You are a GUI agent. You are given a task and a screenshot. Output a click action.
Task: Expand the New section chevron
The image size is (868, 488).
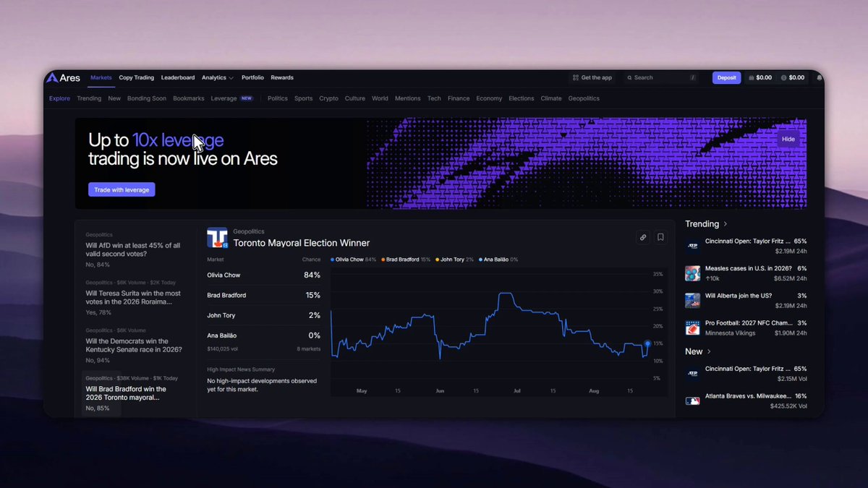[709, 351]
